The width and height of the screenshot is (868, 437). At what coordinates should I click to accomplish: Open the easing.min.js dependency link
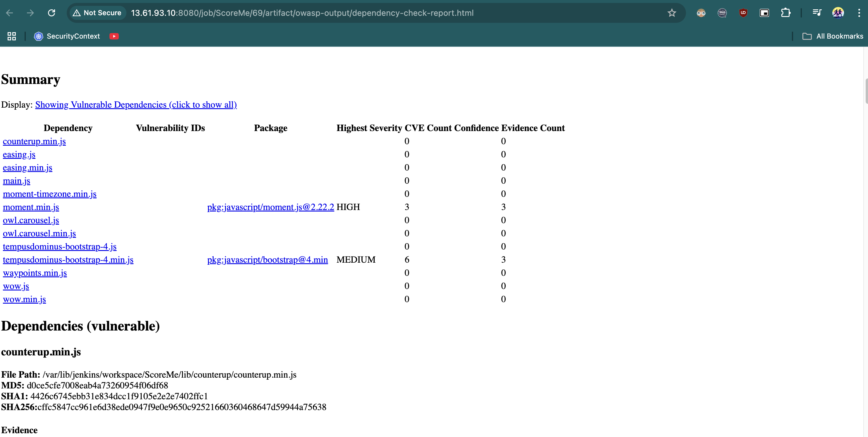[x=28, y=167]
